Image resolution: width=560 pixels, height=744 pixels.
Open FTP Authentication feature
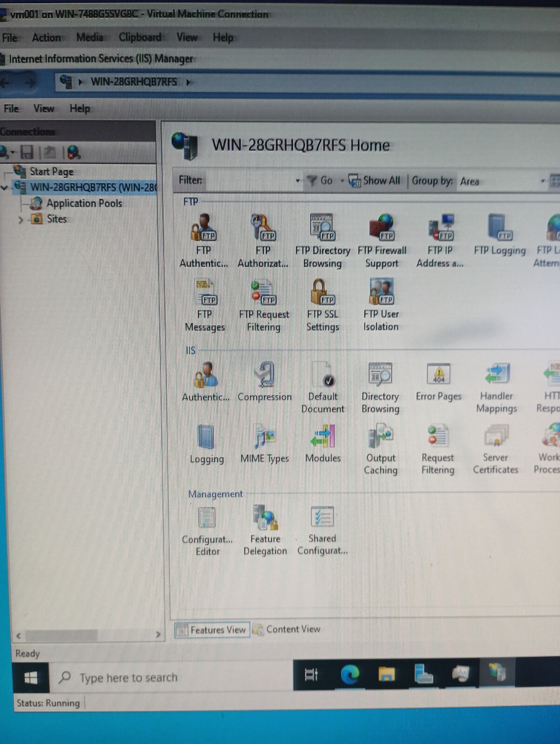pos(204,241)
